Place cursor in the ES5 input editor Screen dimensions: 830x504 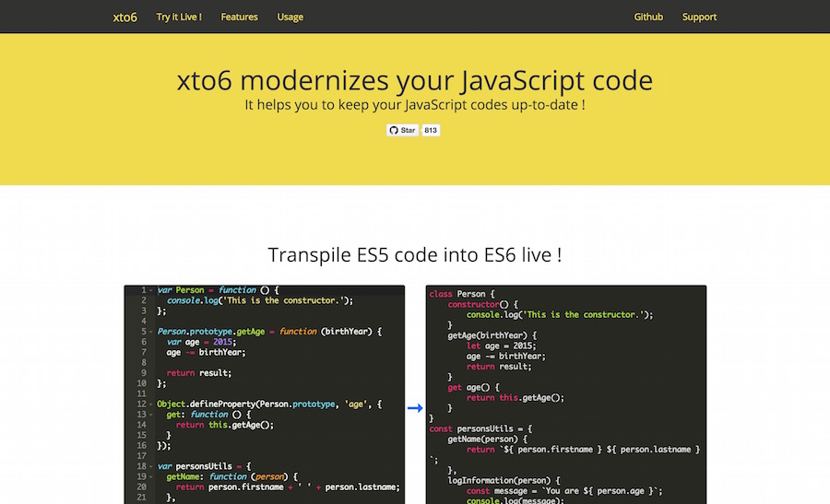click(265, 394)
